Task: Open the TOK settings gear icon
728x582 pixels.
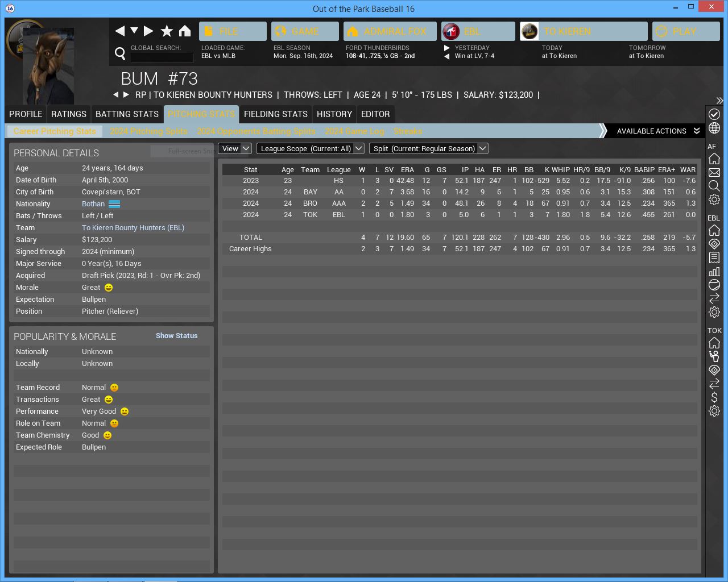Action: [x=714, y=411]
